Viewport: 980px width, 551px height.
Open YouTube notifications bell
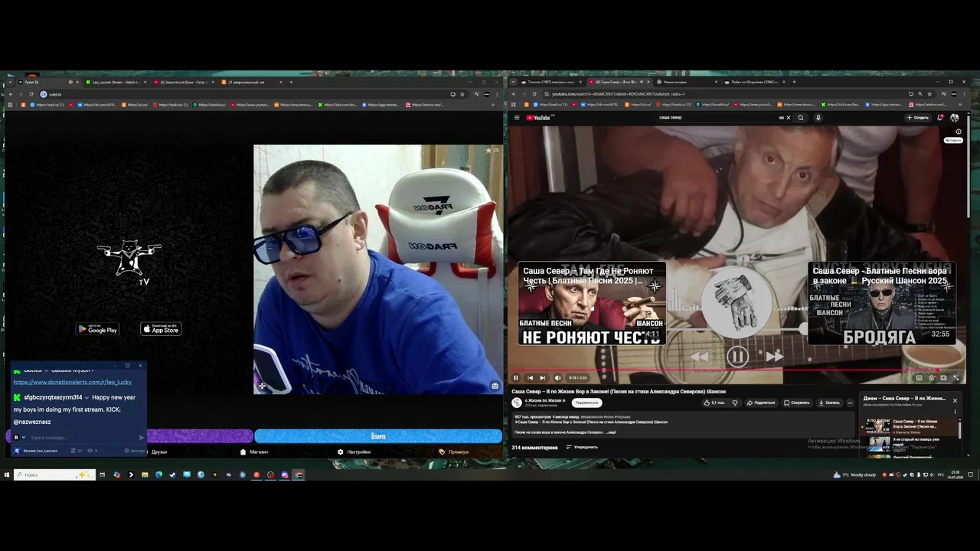[941, 118]
